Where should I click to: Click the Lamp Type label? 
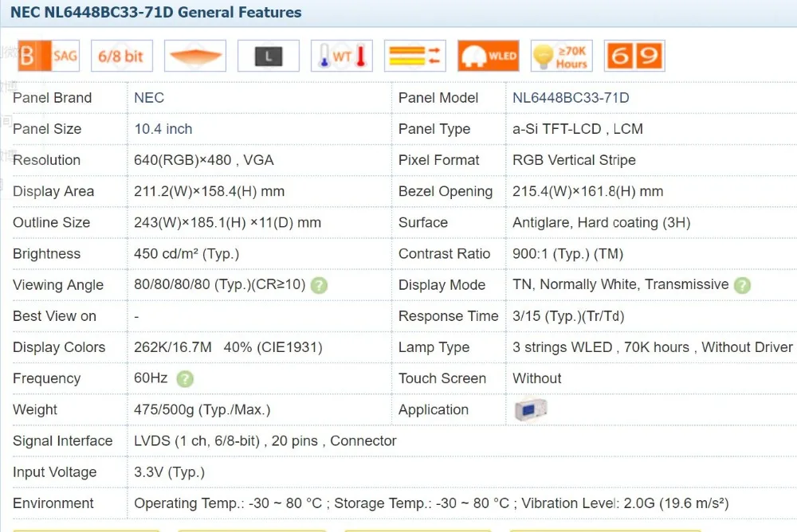click(x=434, y=347)
